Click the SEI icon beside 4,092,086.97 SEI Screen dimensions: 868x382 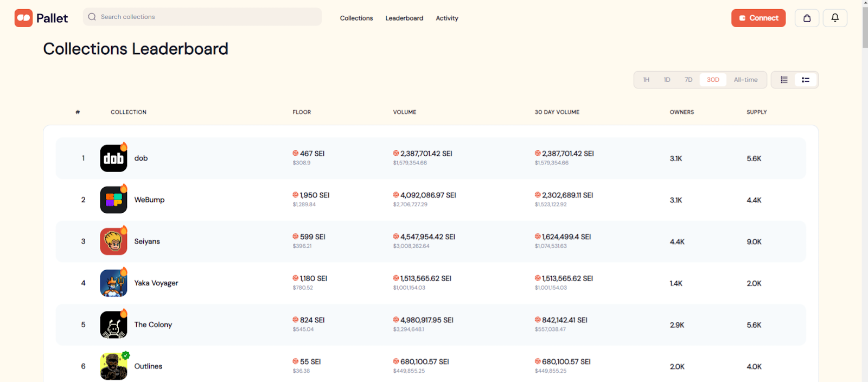click(396, 195)
